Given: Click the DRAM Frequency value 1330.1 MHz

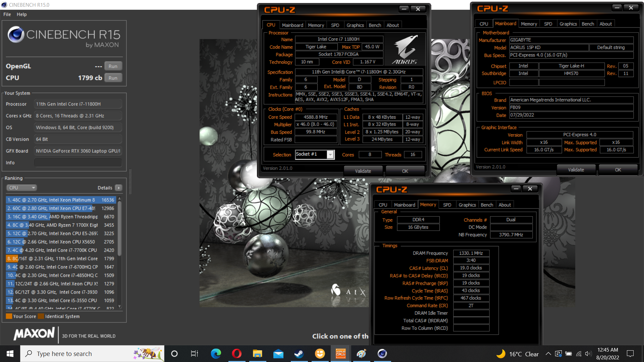Looking at the screenshot, I should (471, 253).
